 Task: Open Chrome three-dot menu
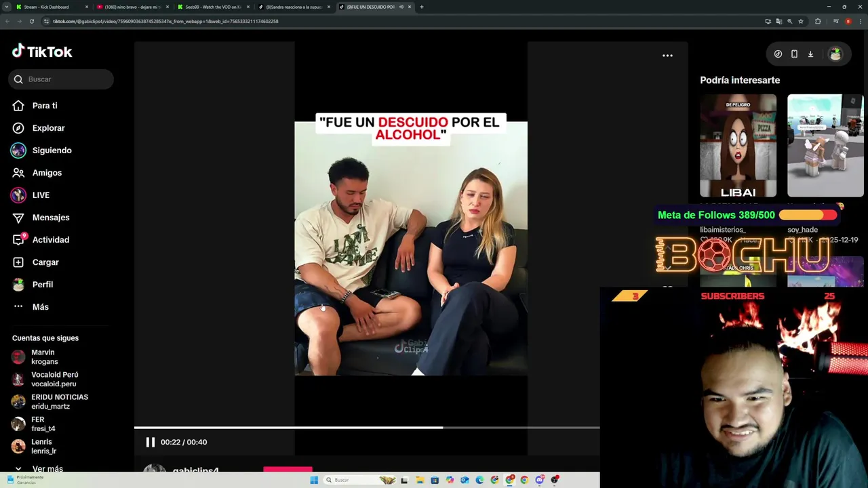(861, 21)
